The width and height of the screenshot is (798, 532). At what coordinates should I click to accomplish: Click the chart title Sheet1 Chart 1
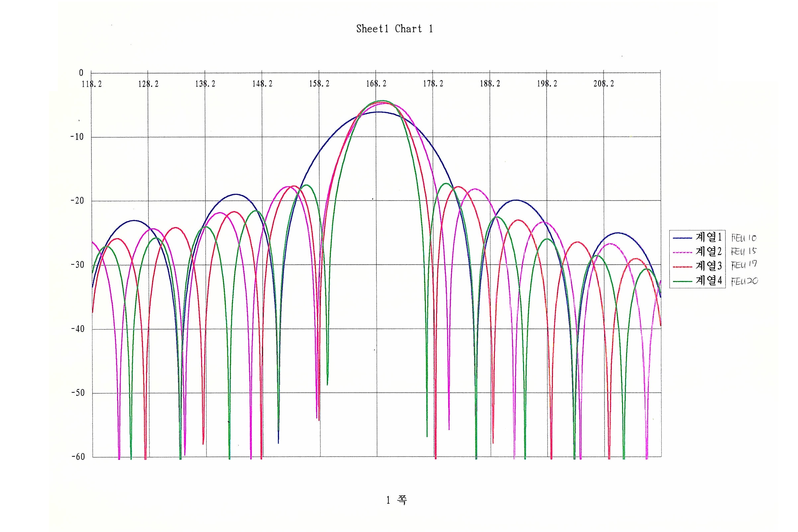coord(394,29)
